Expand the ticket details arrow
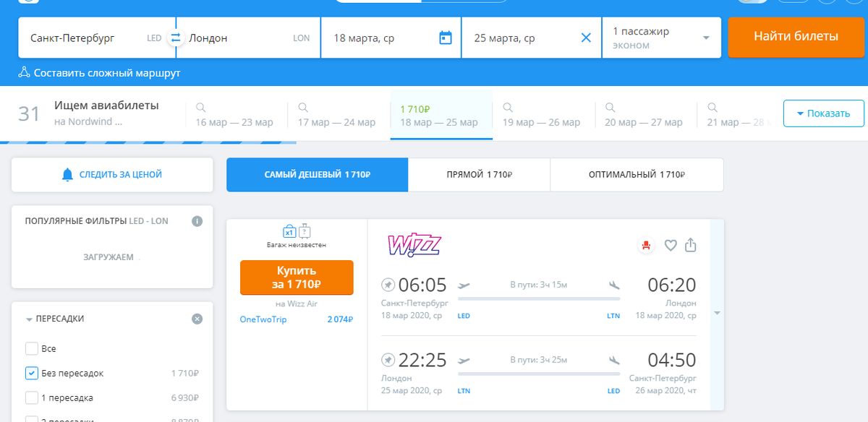 pyautogui.click(x=717, y=313)
